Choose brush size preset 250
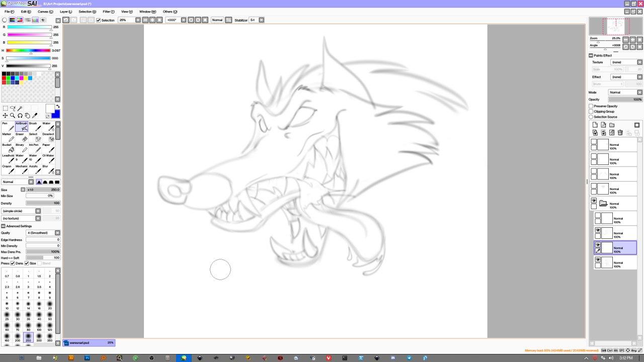 click(28, 337)
